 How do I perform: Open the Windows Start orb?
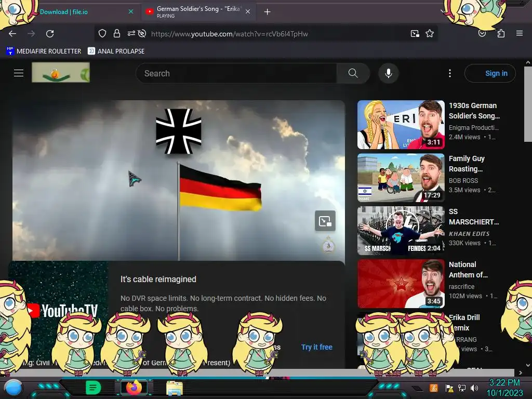[x=13, y=388]
